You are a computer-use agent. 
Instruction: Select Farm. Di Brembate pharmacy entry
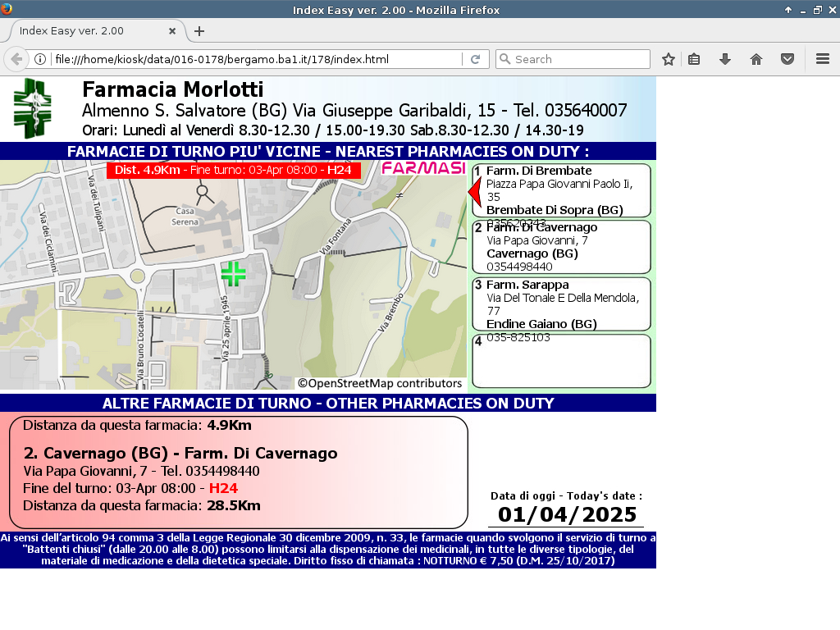click(562, 190)
